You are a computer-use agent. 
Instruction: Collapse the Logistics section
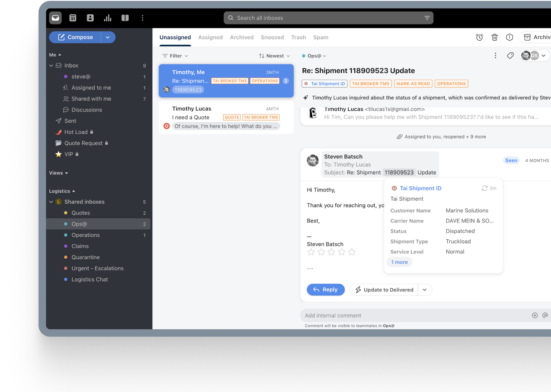pyautogui.click(x=62, y=191)
